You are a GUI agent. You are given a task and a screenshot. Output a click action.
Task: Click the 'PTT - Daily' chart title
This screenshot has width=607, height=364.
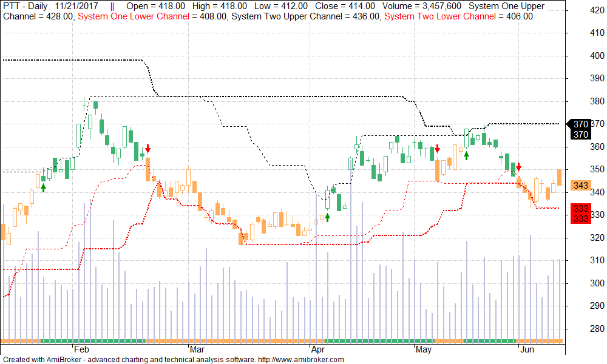click(x=25, y=6)
